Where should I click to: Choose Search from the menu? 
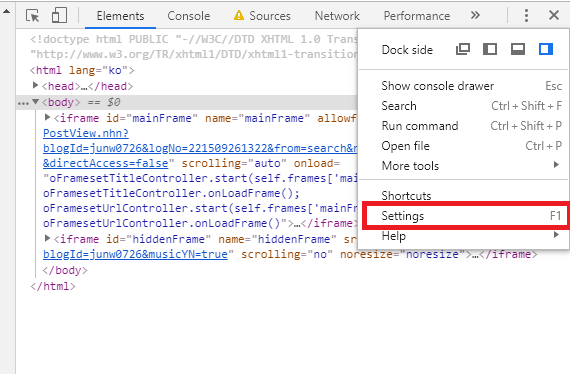[463, 106]
